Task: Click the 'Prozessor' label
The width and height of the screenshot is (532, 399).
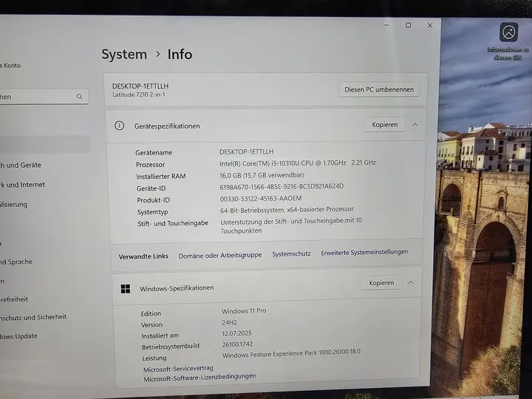Action: 150,165
